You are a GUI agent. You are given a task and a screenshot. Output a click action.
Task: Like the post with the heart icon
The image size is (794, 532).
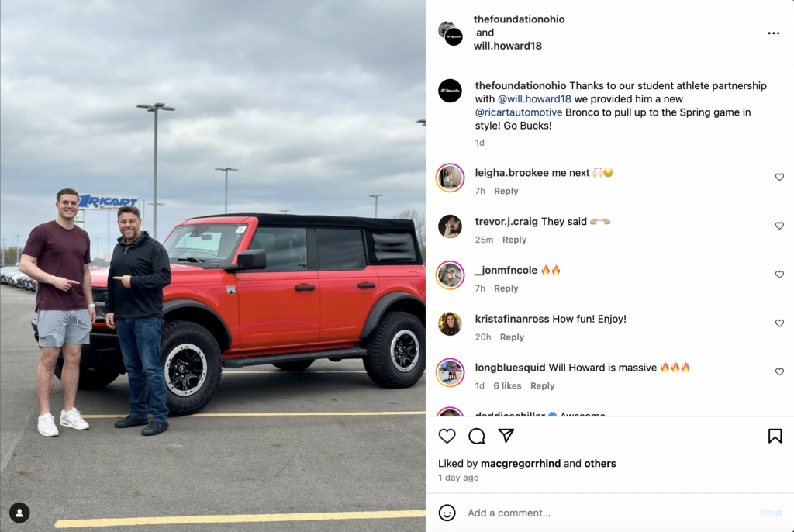447,436
